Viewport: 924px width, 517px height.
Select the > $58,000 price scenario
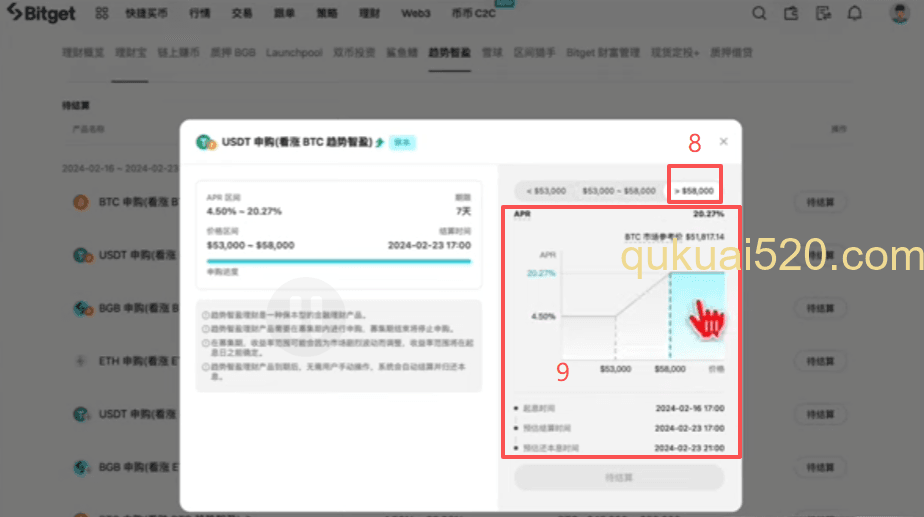click(694, 190)
